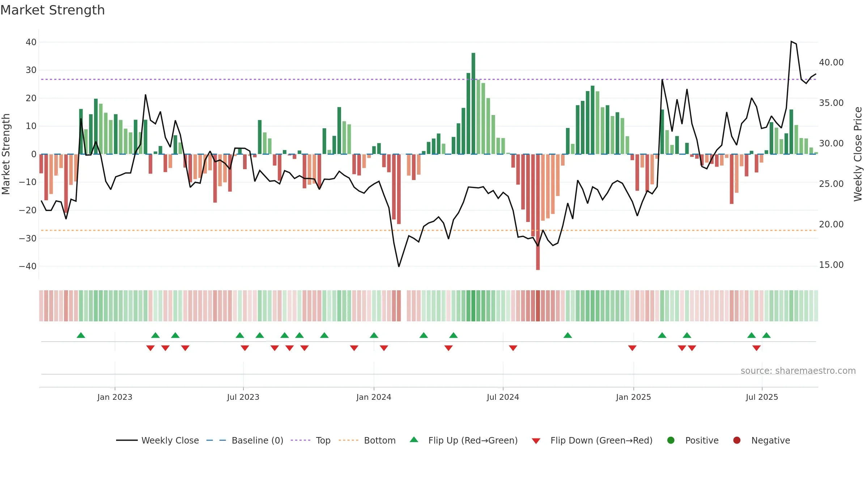Click the 25.00 right-axis price label
This screenshot has height=488, width=868.
(x=831, y=184)
